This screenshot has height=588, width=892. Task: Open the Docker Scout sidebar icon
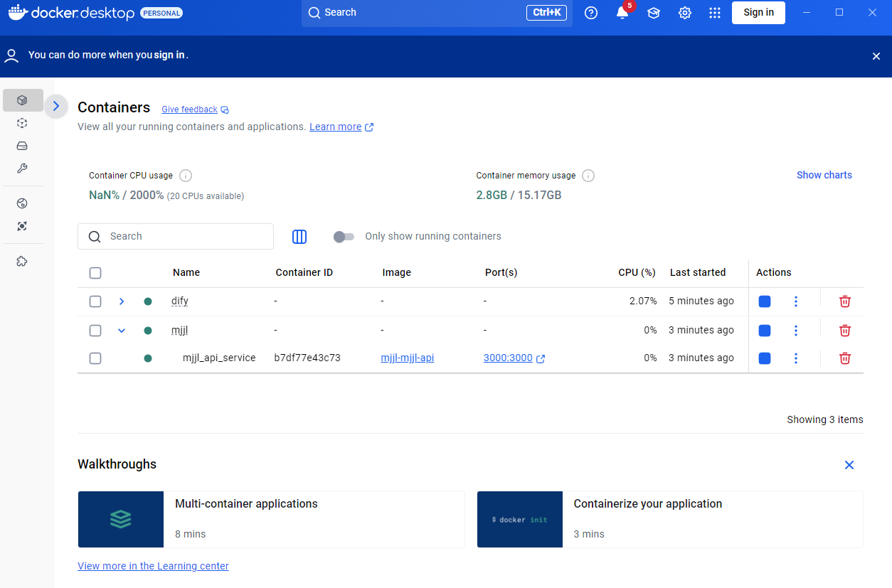pyautogui.click(x=23, y=226)
